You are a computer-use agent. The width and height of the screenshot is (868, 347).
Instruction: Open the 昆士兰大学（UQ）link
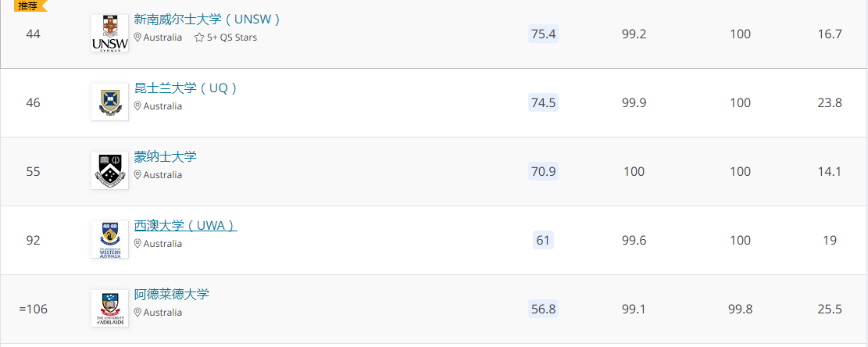click(186, 88)
